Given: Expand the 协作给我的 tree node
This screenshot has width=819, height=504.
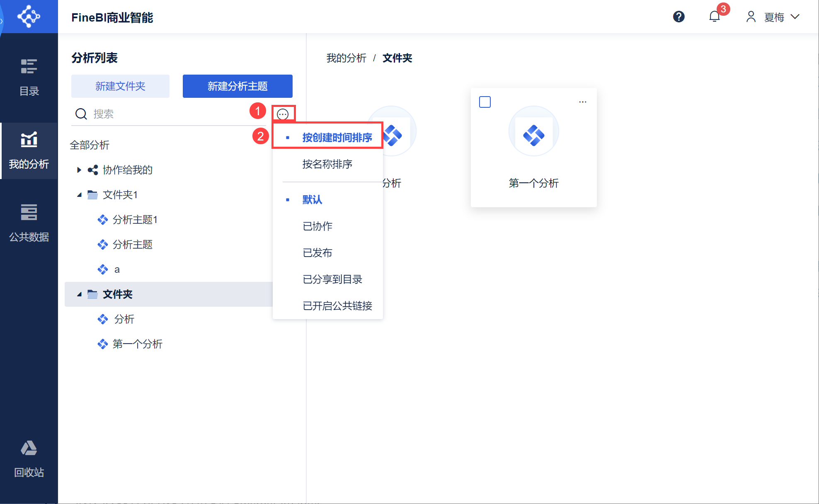Looking at the screenshot, I should (79, 170).
